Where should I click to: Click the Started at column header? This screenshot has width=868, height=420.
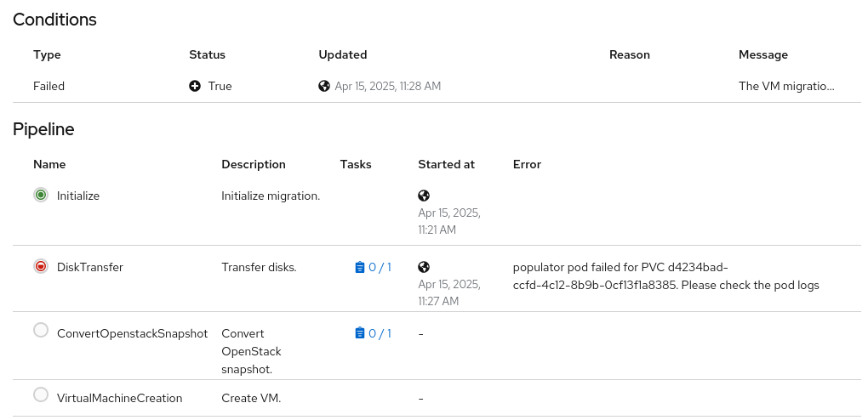point(446,164)
